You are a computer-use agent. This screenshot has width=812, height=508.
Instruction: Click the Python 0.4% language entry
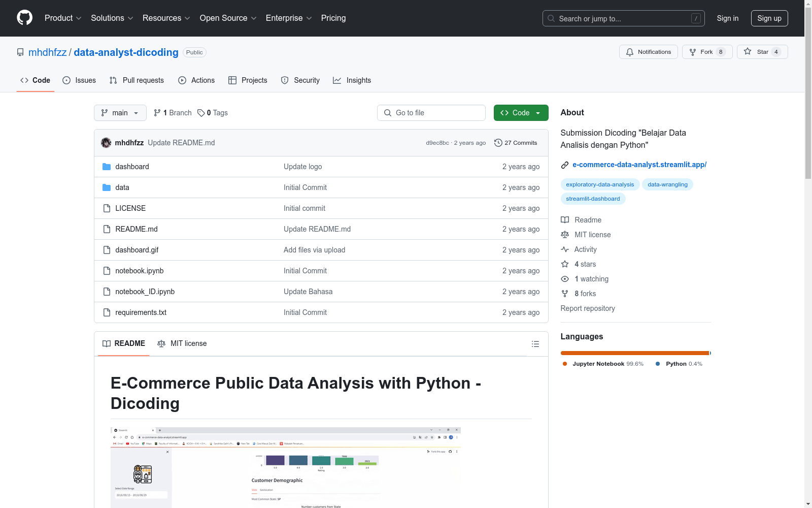point(679,364)
